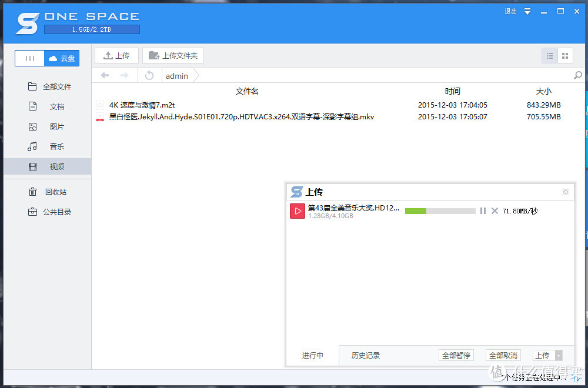This screenshot has width=588, height=388.
Task: Go forward with right arrow
Action: 124,75
